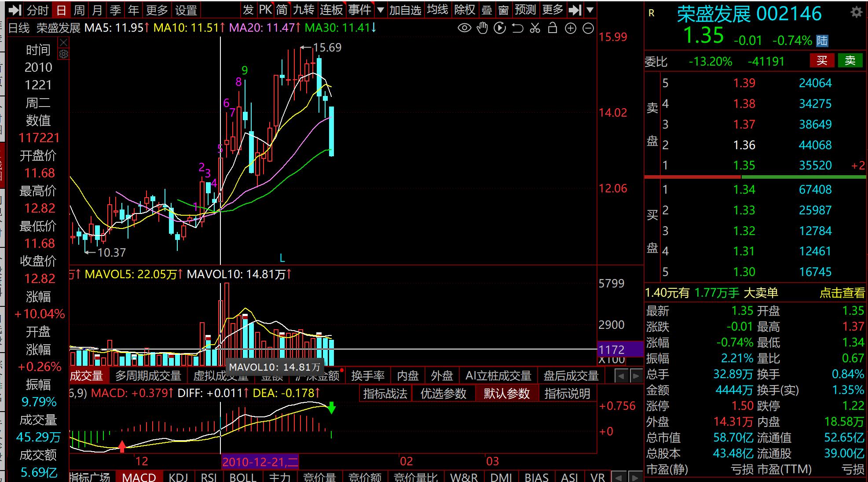868x482 pixels.
Task: Toggle 默认参数 default parameters option
Action: (x=506, y=394)
